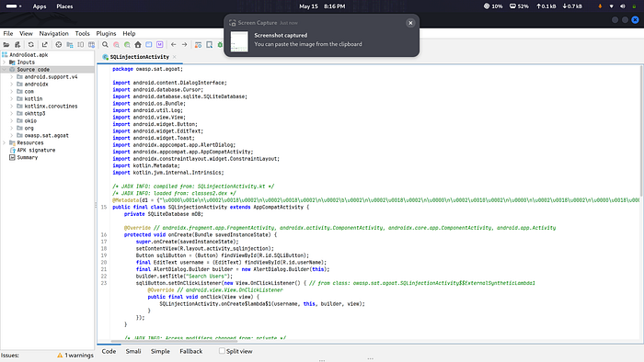
Task: Switch to the Fallback view tab
Action: coord(191,351)
